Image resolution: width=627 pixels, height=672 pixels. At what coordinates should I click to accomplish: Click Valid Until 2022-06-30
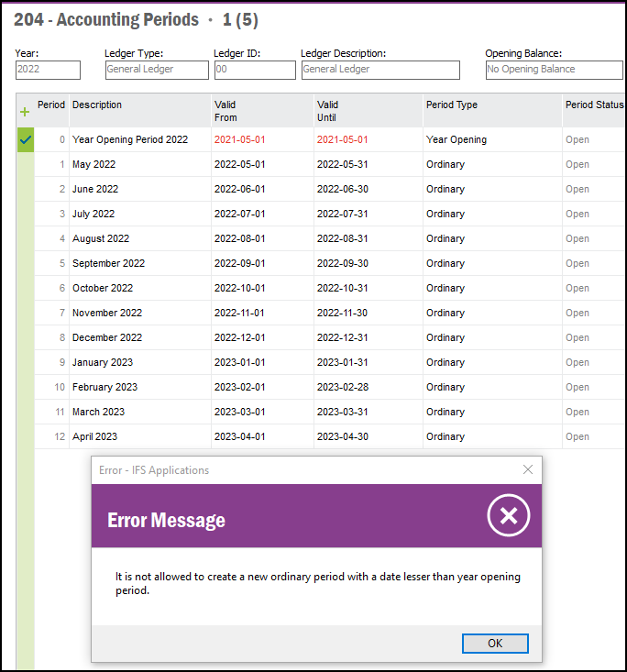(x=343, y=189)
